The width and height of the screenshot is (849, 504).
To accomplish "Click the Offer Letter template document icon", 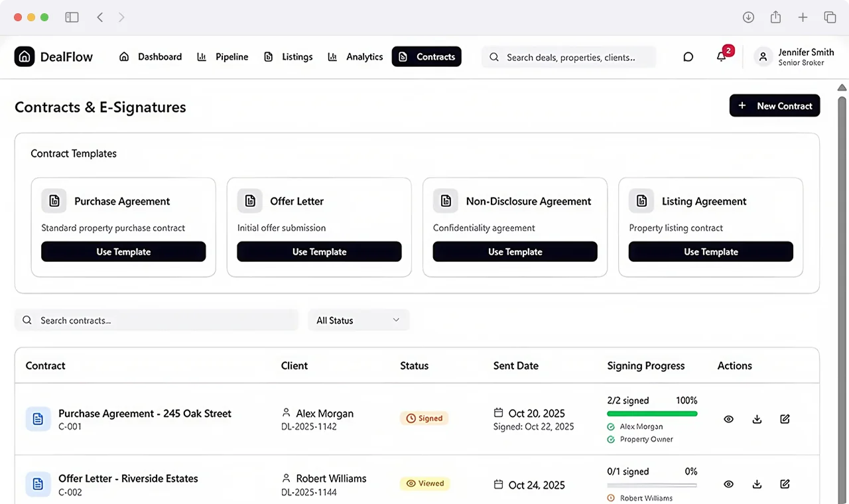I will pyautogui.click(x=249, y=201).
